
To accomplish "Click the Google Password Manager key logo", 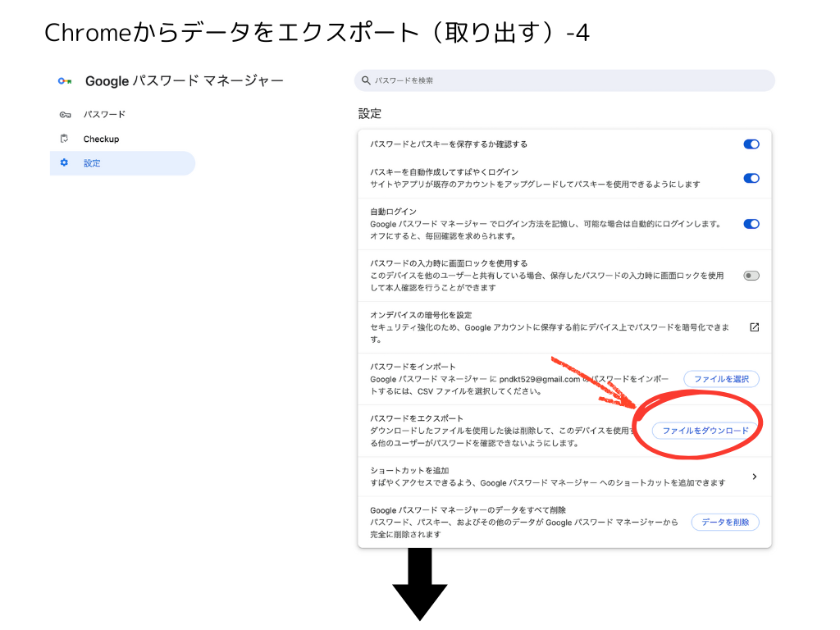I will [65, 81].
